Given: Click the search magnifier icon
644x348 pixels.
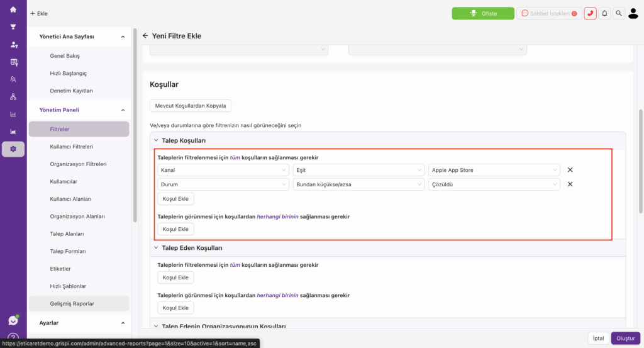Looking at the screenshot, I should [619, 14].
